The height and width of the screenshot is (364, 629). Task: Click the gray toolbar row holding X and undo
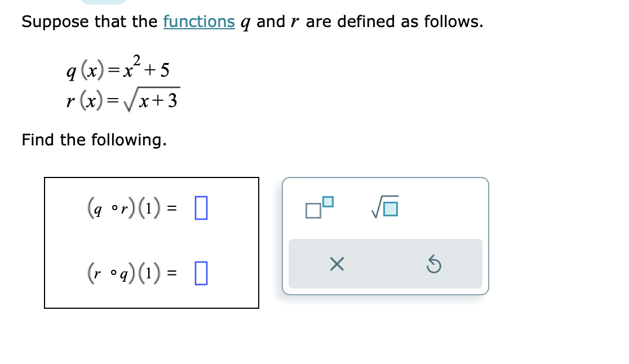386,264
